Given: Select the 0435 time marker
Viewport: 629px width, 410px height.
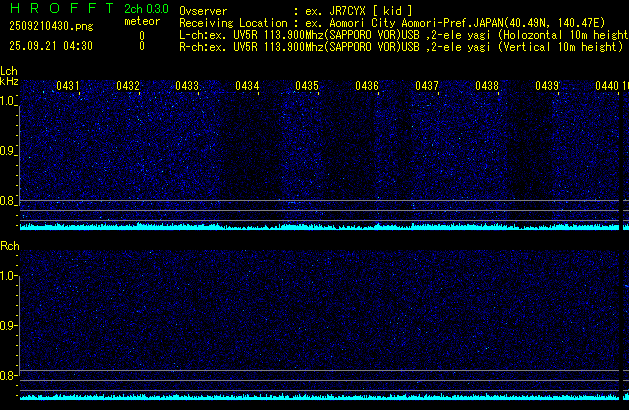Looking at the screenshot, I should (x=307, y=87).
